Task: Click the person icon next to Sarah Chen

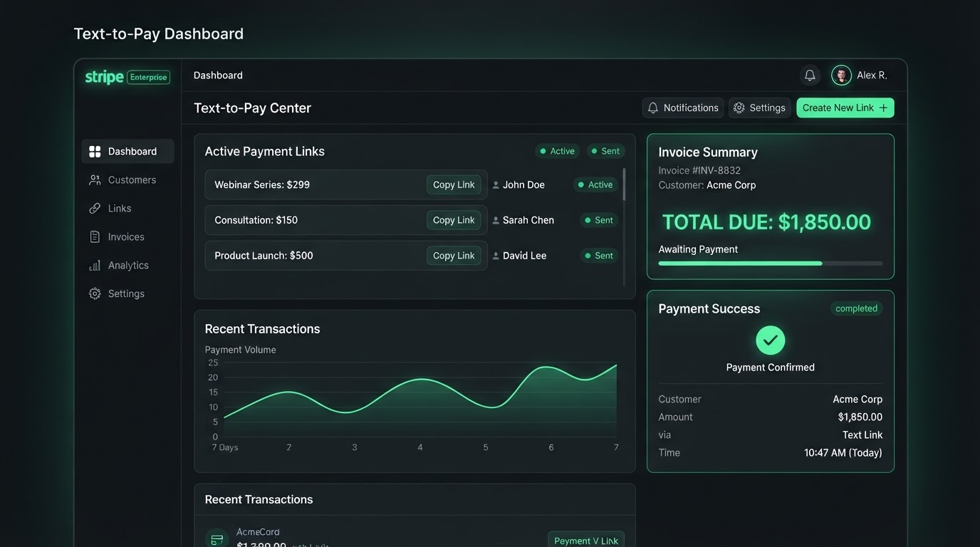Action: [x=496, y=221]
